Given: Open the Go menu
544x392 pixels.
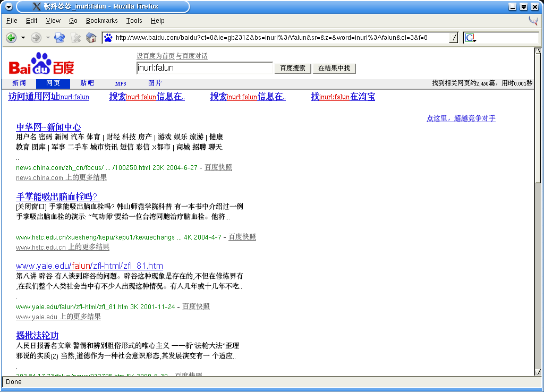Looking at the screenshot, I should point(73,21).
